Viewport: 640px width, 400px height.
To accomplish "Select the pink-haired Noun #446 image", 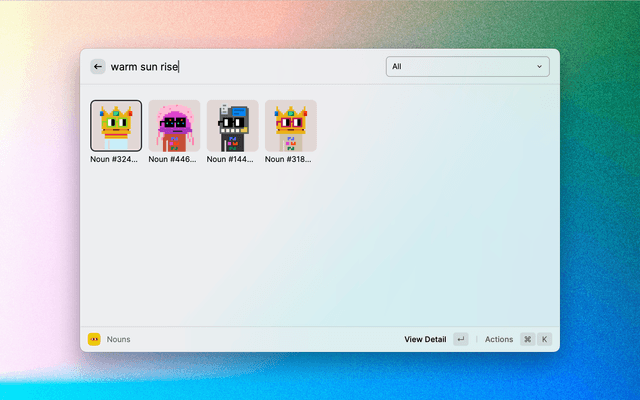I will click(x=174, y=126).
